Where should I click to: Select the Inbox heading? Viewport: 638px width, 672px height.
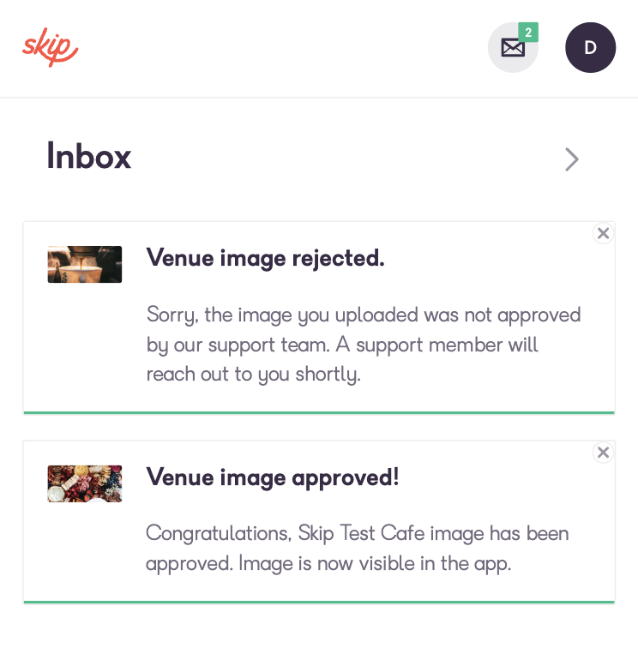(89, 156)
